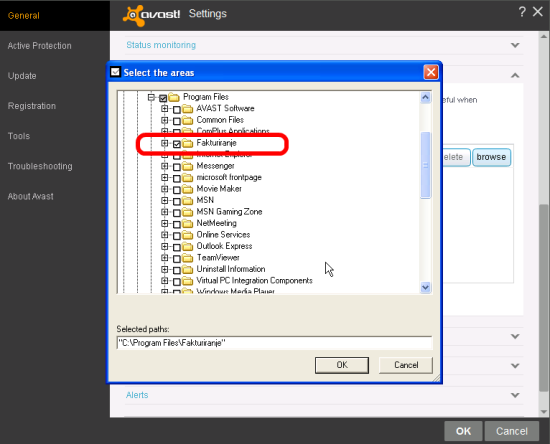Close the Select the areas dialog
The image size is (550, 444).
[x=431, y=72]
